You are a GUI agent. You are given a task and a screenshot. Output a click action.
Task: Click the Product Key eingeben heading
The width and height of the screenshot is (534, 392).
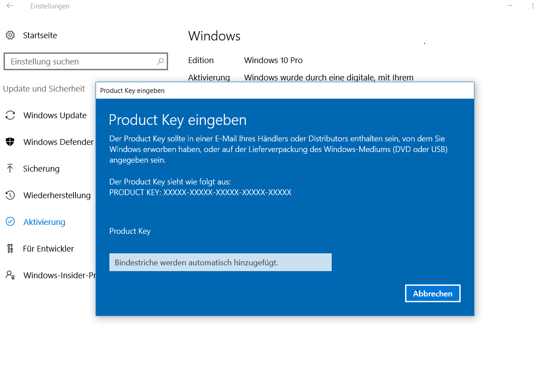pyautogui.click(x=178, y=120)
